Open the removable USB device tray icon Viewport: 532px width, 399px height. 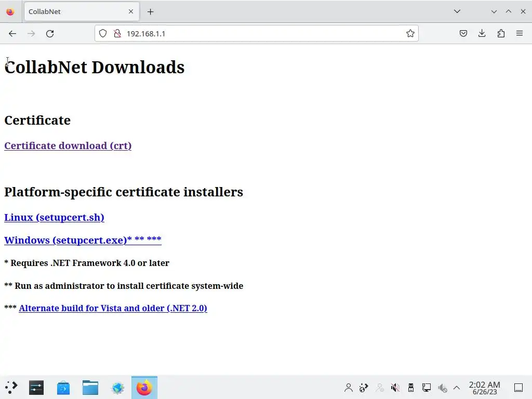point(410,388)
